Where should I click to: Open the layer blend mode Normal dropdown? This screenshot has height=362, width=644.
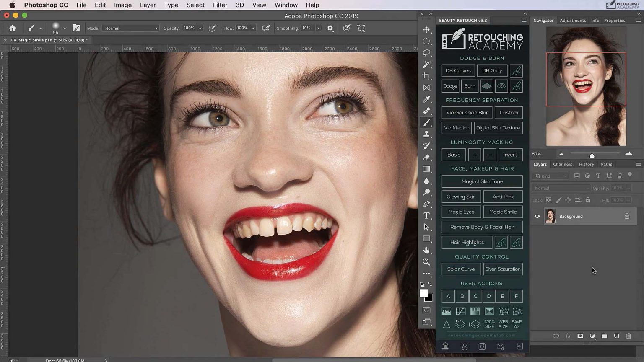(561, 188)
